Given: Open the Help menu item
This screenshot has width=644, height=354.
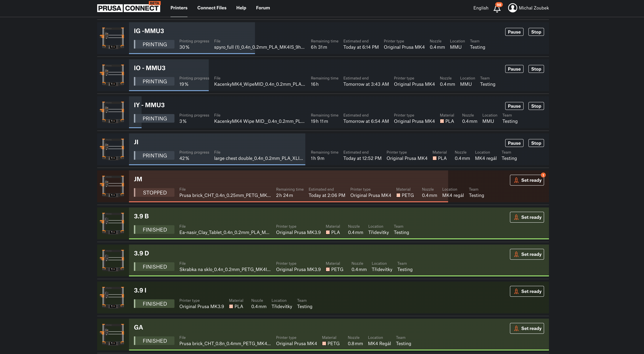Looking at the screenshot, I should (x=241, y=8).
